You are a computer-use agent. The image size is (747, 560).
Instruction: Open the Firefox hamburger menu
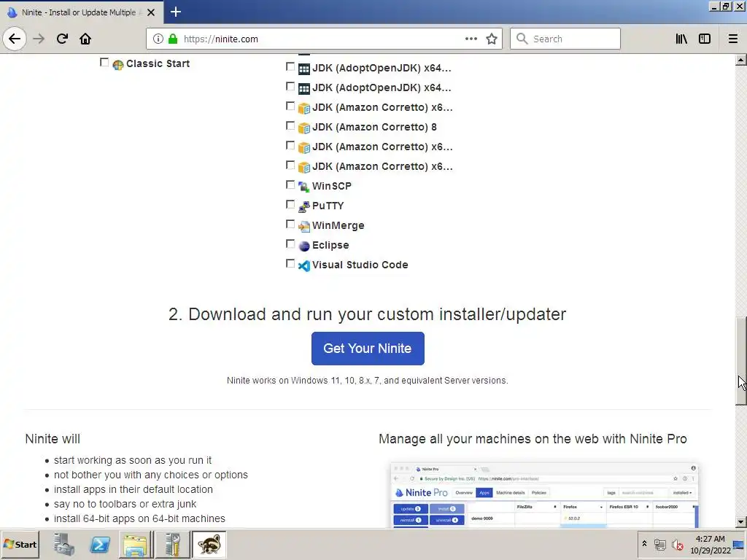point(733,39)
